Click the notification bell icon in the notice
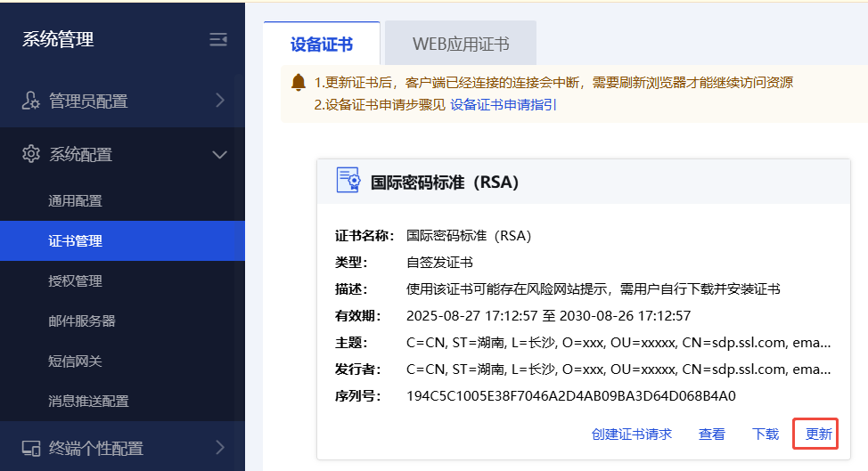Screen dimensions: 868x471 (x=299, y=83)
